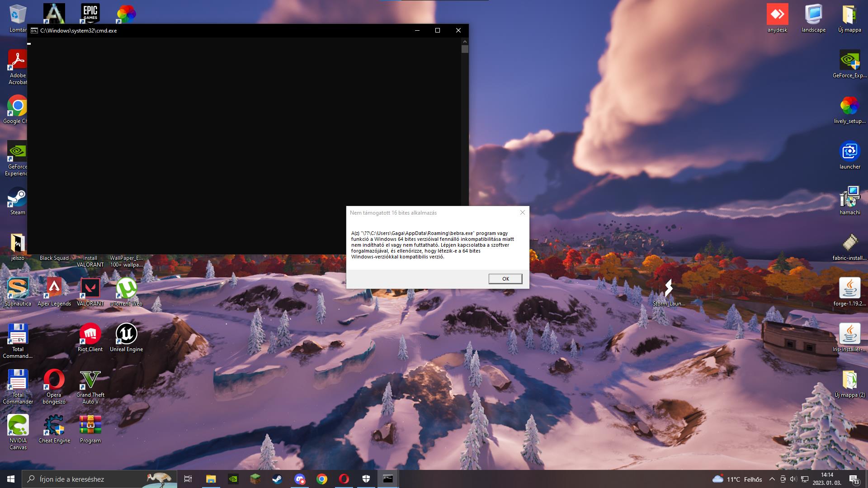The image size is (868, 488).
Task: Launch the Unreal Engine shortcut
Action: [126, 334]
